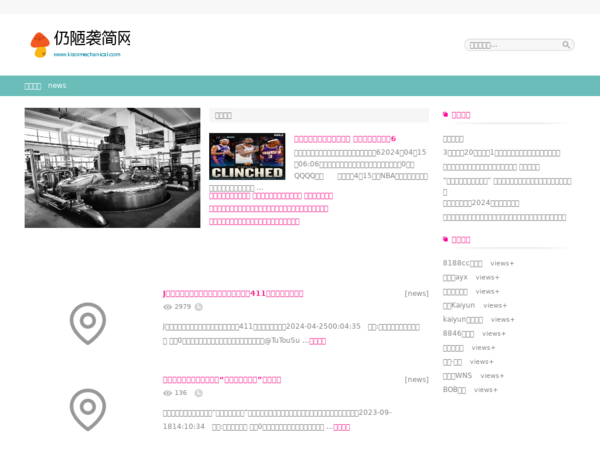
Task: Open the 8188cc link in sidebar
Action: point(462,263)
